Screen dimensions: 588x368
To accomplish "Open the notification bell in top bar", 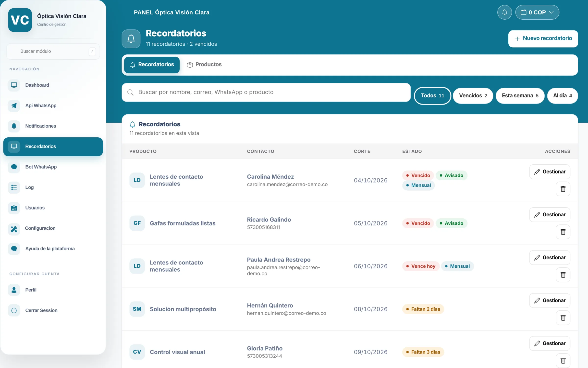I will tap(504, 12).
